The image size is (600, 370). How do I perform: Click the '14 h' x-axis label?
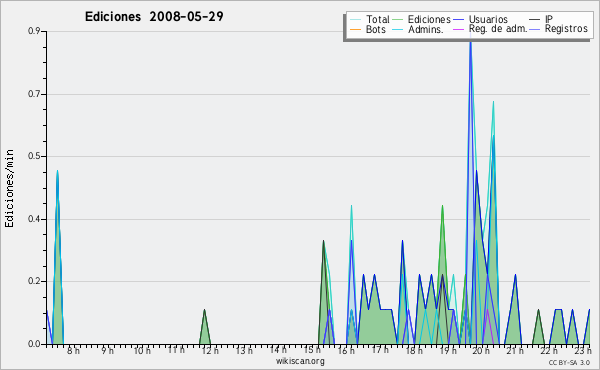tap(278, 350)
